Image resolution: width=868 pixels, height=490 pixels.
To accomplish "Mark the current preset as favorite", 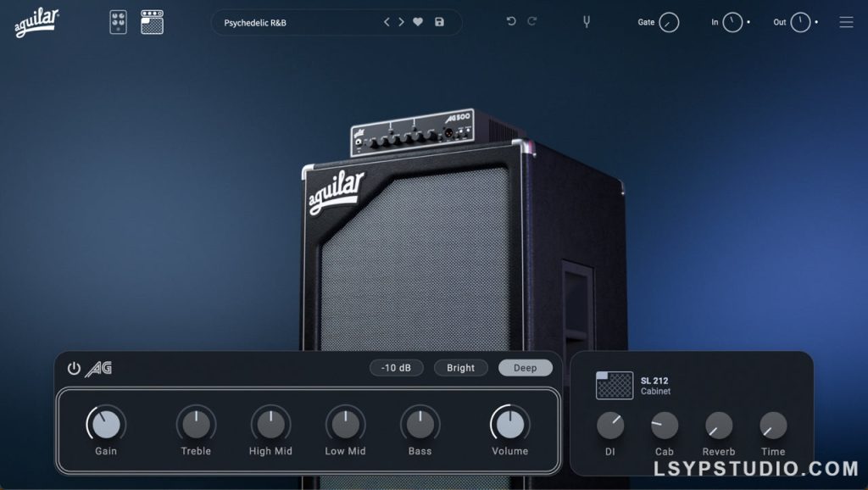I will click(417, 22).
